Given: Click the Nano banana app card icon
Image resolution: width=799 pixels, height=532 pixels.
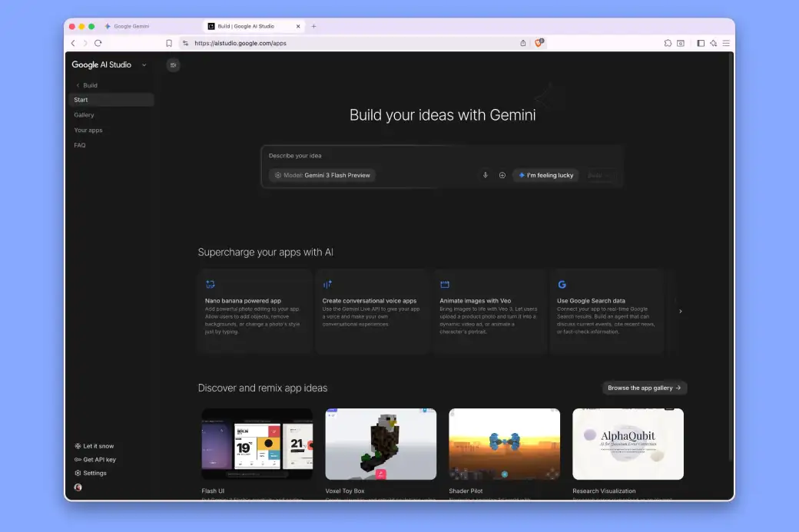Looking at the screenshot, I should click(210, 284).
